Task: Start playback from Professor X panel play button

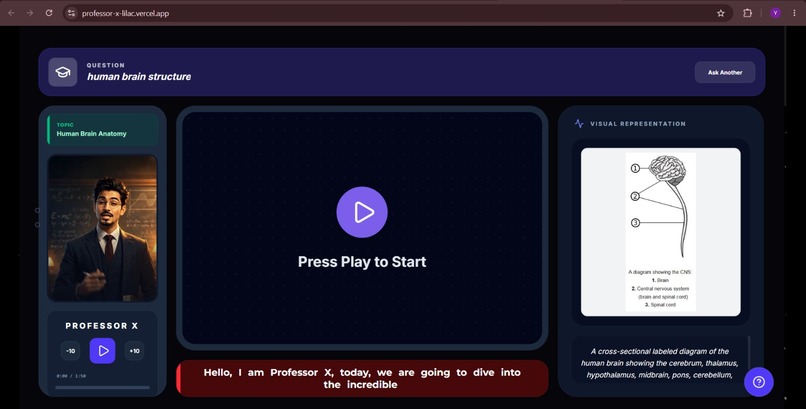Action: pyautogui.click(x=103, y=350)
